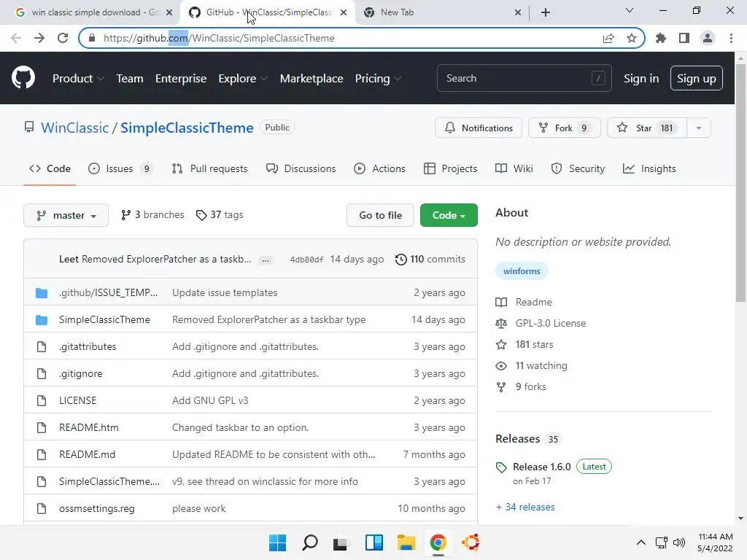Star the repository

(647, 128)
